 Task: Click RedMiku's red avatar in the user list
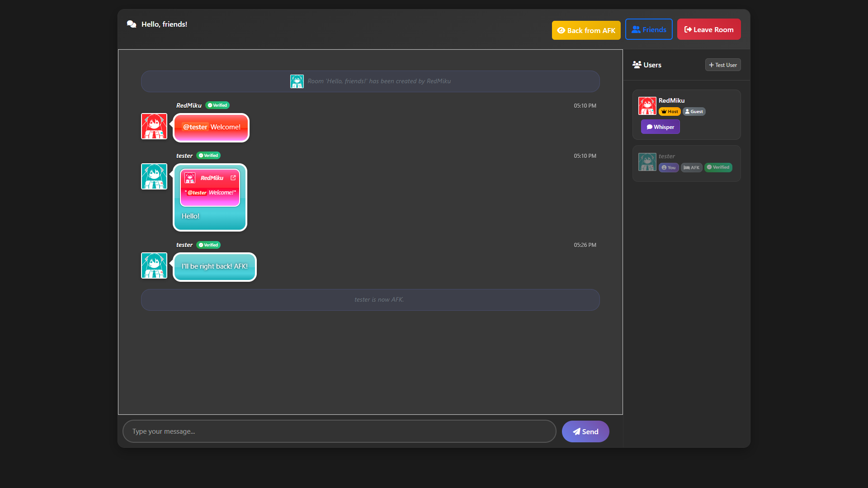click(x=647, y=106)
